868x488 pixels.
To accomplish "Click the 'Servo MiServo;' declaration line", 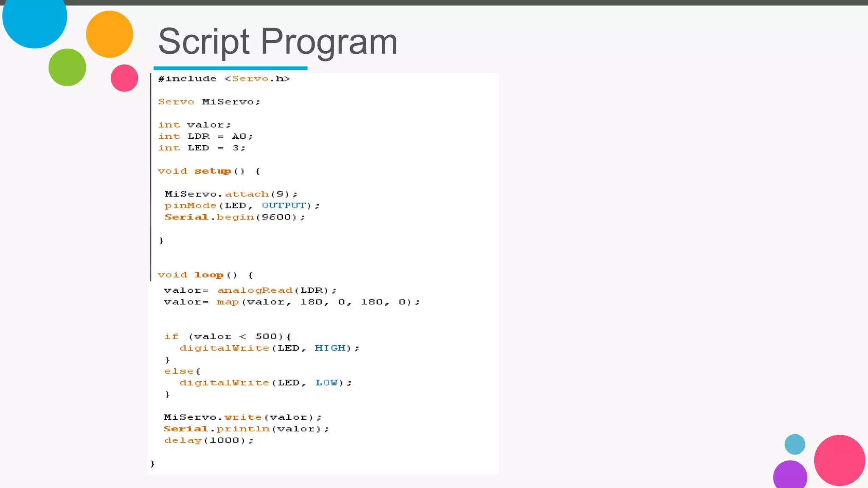I will (209, 102).
